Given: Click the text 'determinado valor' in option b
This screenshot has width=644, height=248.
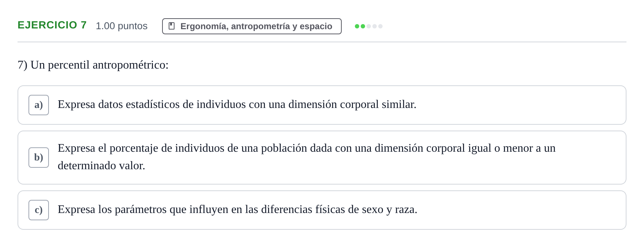Looking at the screenshot, I should 101,166.
